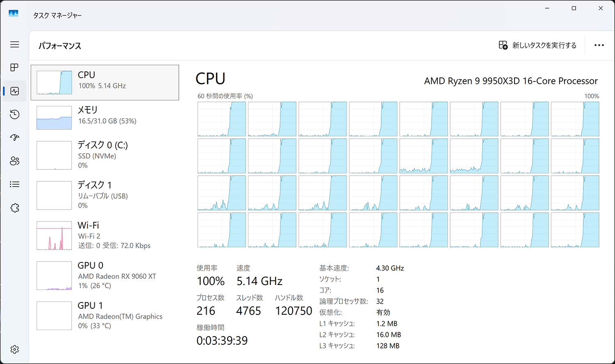Open the Processes page icon
The height and width of the screenshot is (364, 615).
coord(15,68)
